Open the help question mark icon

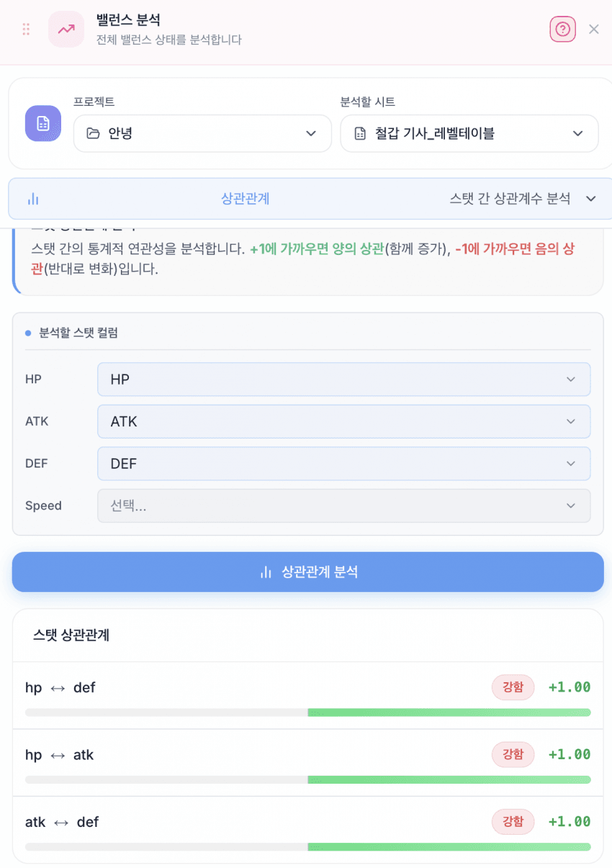pos(562,30)
